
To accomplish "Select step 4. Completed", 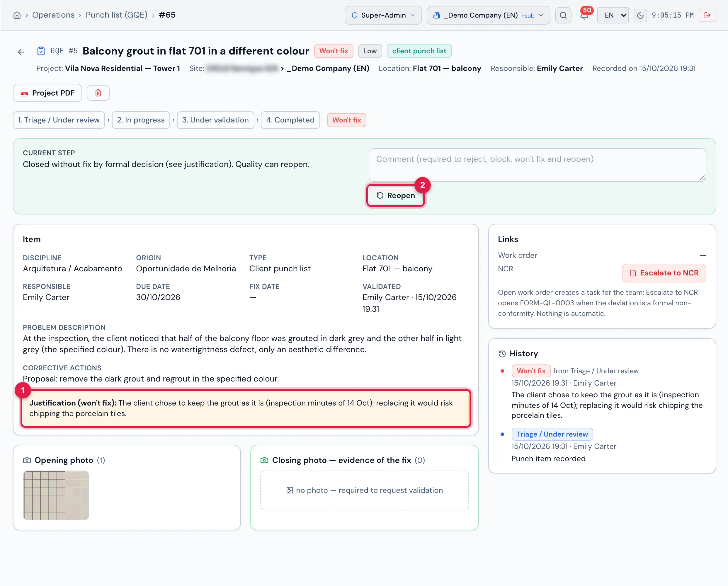I will point(290,120).
